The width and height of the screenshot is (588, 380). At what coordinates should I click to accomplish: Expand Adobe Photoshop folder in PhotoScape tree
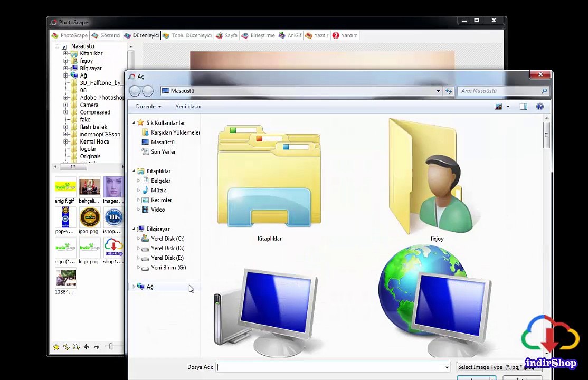pos(65,98)
